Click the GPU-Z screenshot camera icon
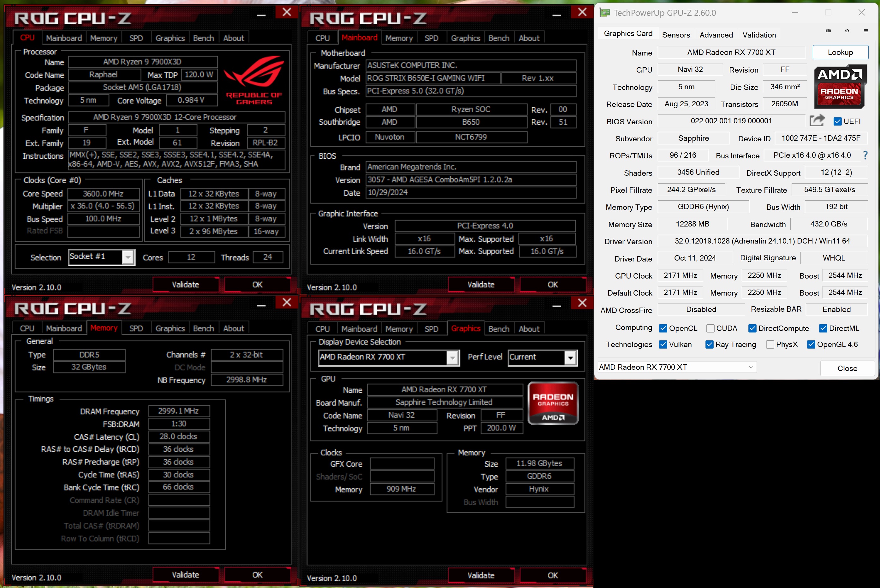The width and height of the screenshot is (880, 588). coord(828,31)
